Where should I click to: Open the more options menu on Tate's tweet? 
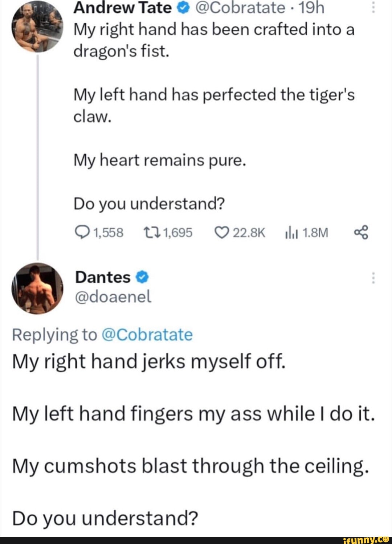[373, 7]
